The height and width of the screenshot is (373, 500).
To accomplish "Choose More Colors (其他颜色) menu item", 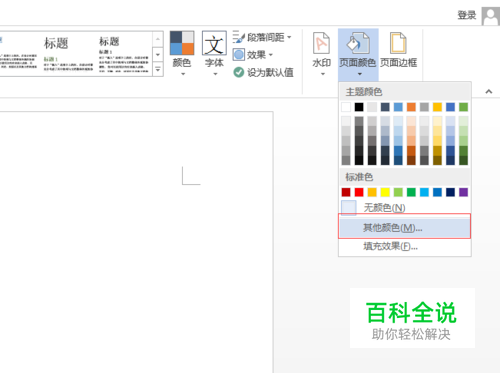I will (405, 228).
